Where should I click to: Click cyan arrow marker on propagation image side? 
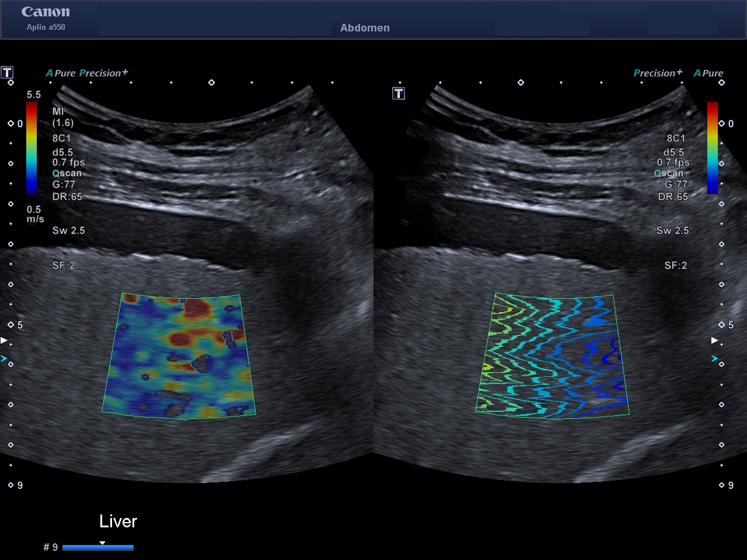(714, 359)
